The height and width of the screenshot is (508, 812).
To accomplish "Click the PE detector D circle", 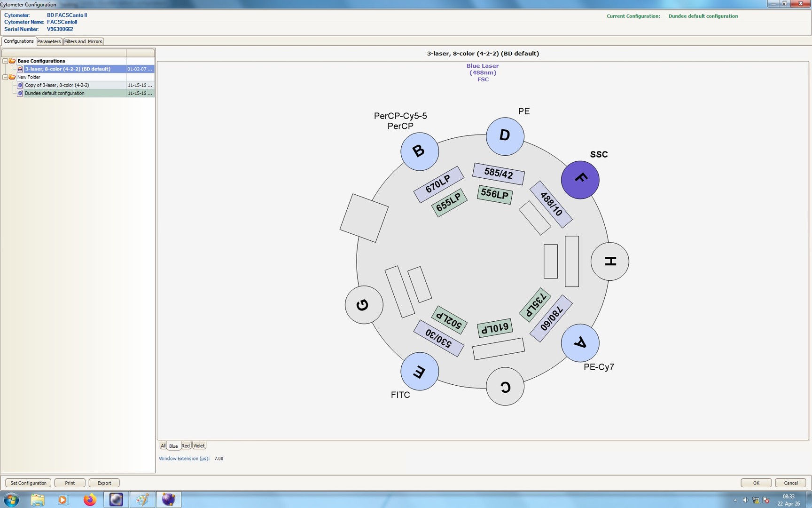I will point(505,136).
